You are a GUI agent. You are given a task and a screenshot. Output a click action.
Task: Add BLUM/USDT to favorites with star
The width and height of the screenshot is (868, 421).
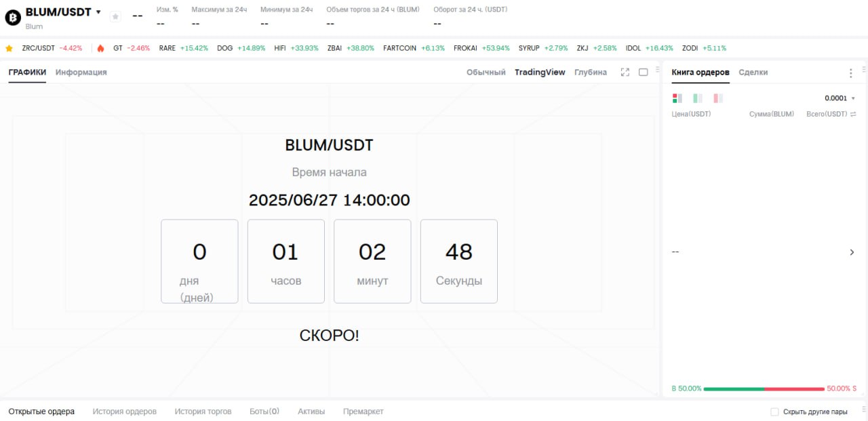point(115,16)
